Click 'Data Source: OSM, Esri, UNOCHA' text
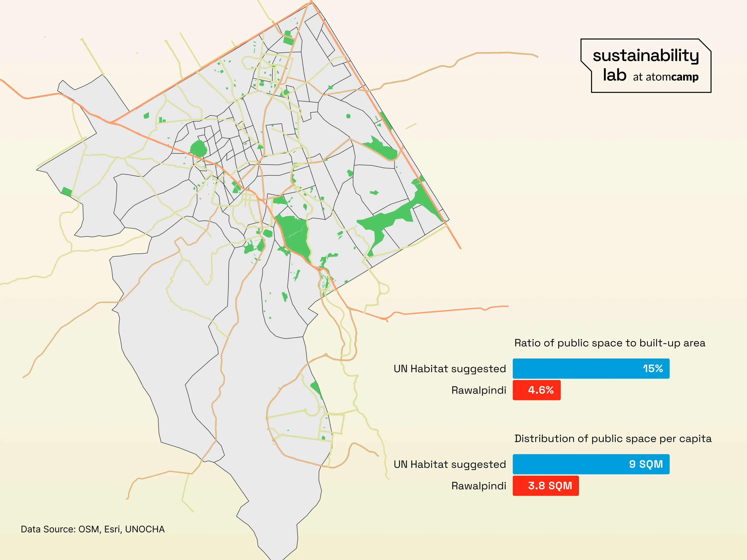Screen dimensions: 747x560 tap(93, 529)
